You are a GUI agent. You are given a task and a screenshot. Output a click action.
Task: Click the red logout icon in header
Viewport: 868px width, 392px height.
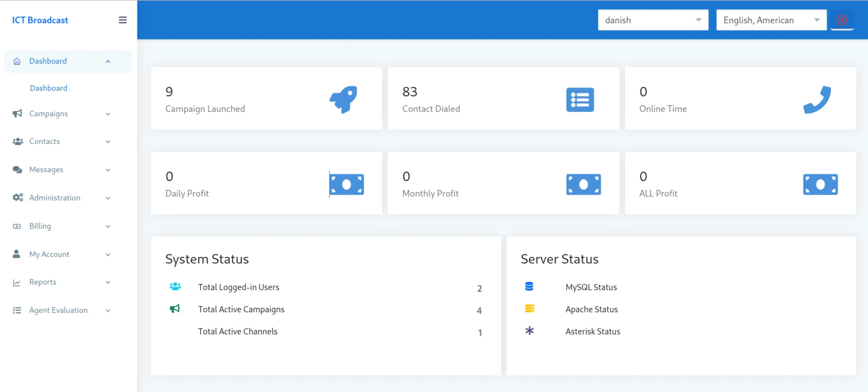click(x=842, y=20)
